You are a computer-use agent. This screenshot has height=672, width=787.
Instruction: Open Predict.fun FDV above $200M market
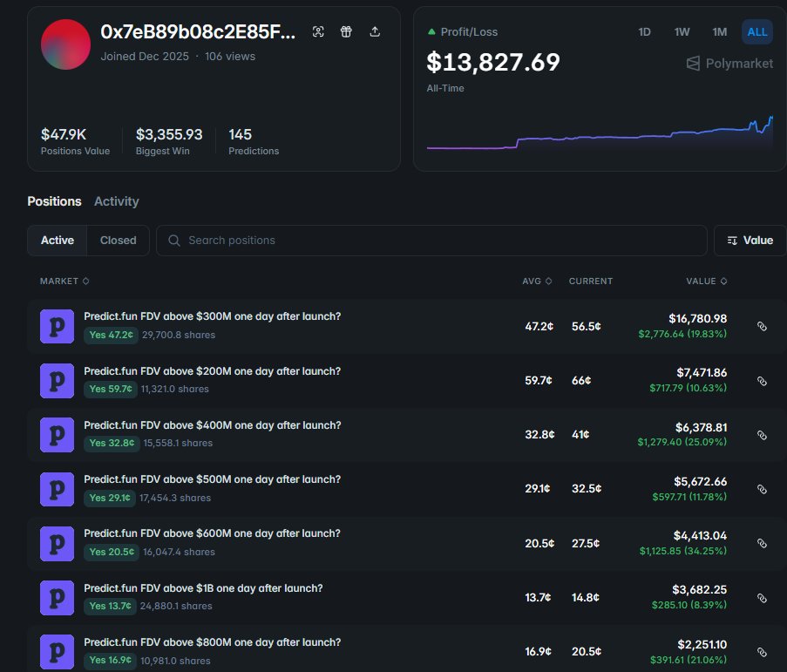coord(213,371)
